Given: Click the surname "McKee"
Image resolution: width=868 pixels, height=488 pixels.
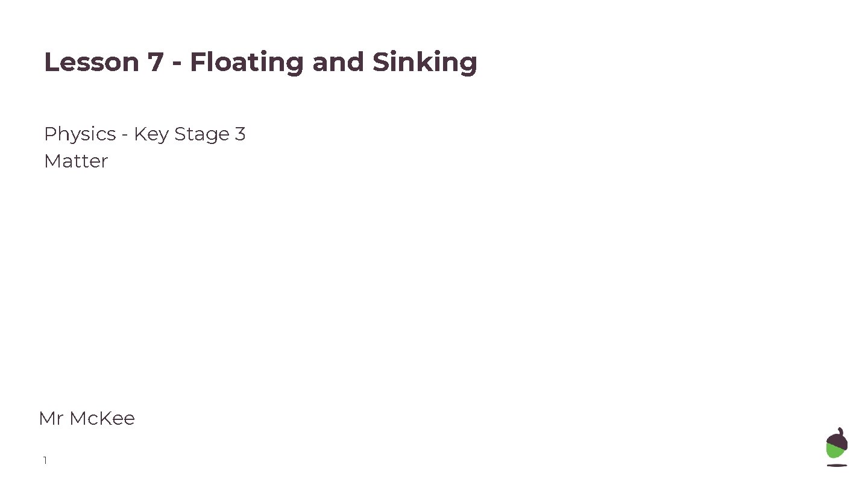Looking at the screenshot, I should [x=102, y=418].
